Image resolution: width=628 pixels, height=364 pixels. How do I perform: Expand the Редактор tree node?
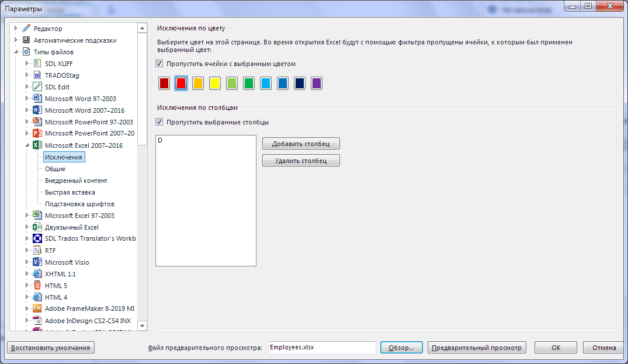coord(16,29)
